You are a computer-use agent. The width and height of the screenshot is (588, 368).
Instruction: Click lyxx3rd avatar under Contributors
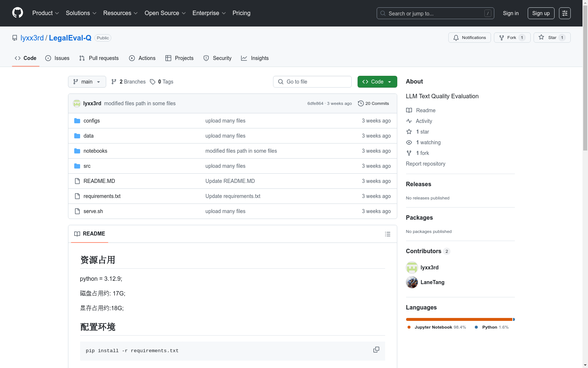coord(412,268)
